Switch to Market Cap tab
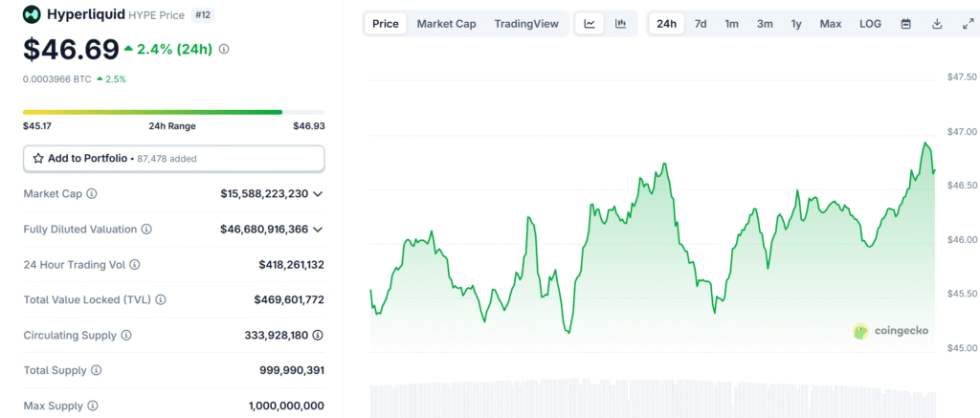The image size is (980, 418). point(446,24)
